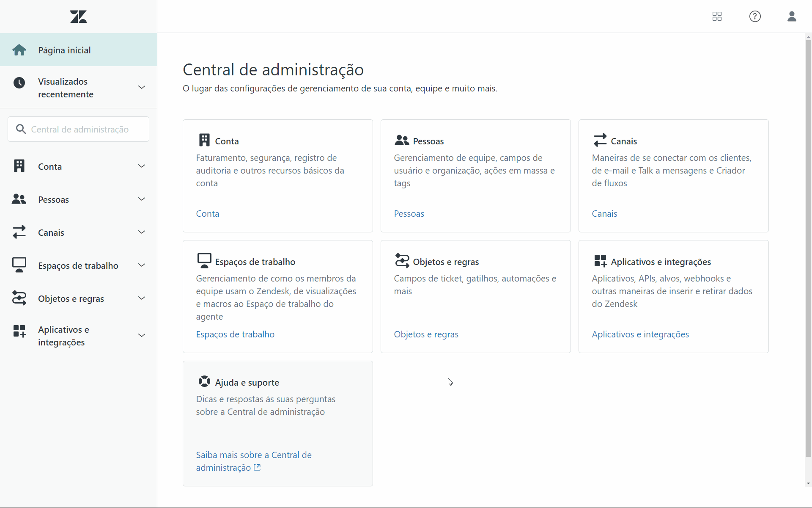Image resolution: width=812 pixels, height=508 pixels.
Task: Open the Pessoas link on Pessoas card
Action: click(409, 213)
